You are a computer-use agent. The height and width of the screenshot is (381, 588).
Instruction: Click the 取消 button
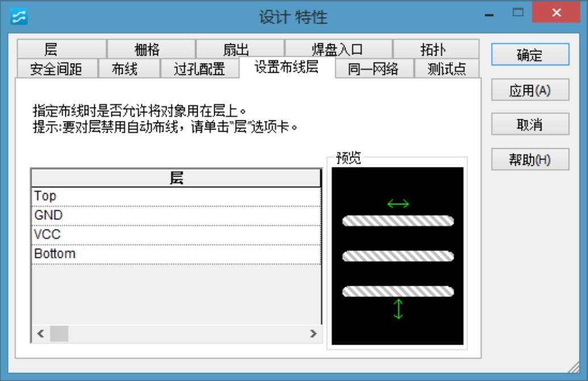(530, 124)
